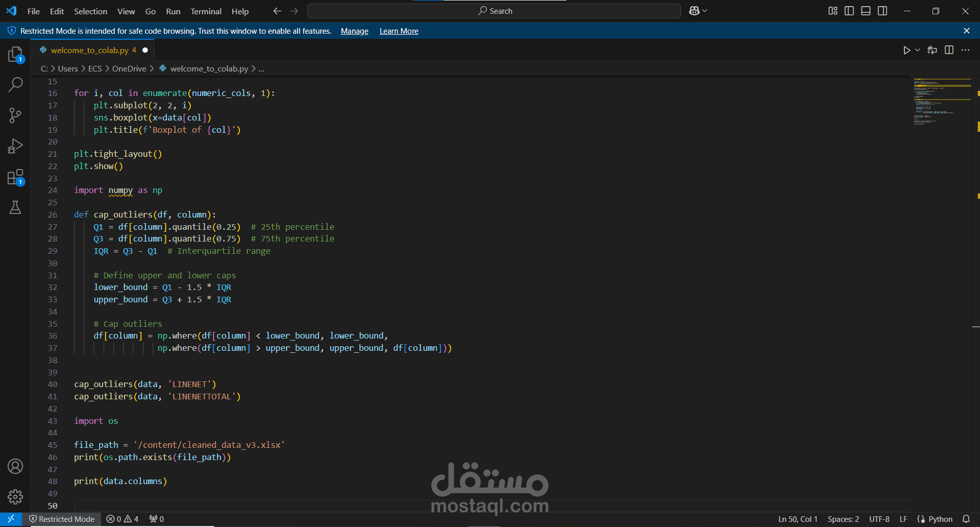Click OneDrive breadcrumb segment
This screenshot has height=527, width=980.
tap(129, 68)
